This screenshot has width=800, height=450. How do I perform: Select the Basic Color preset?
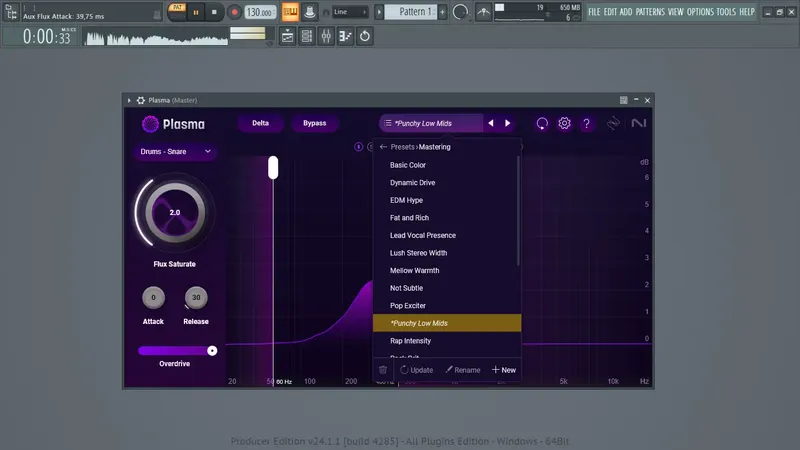point(447,165)
